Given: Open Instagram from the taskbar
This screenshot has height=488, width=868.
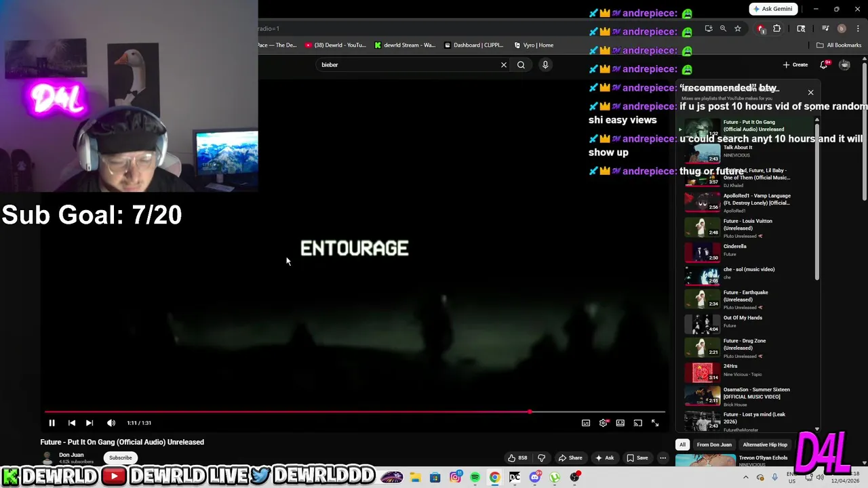Looking at the screenshot, I should [455, 478].
